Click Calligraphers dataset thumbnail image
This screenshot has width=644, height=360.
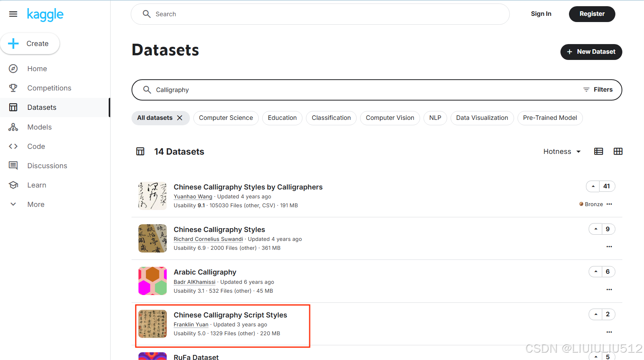pyautogui.click(x=152, y=196)
